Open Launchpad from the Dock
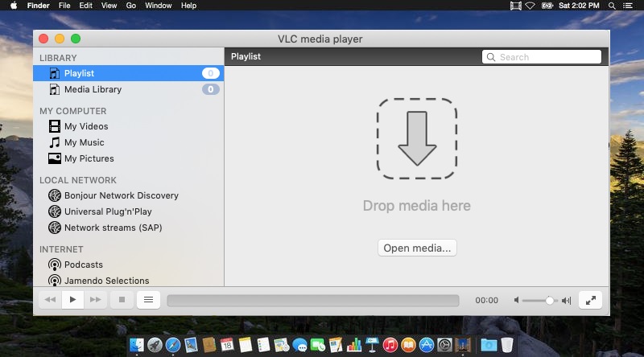Image resolution: width=644 pixels, height=357 pixels. click(x=155, y=345)
